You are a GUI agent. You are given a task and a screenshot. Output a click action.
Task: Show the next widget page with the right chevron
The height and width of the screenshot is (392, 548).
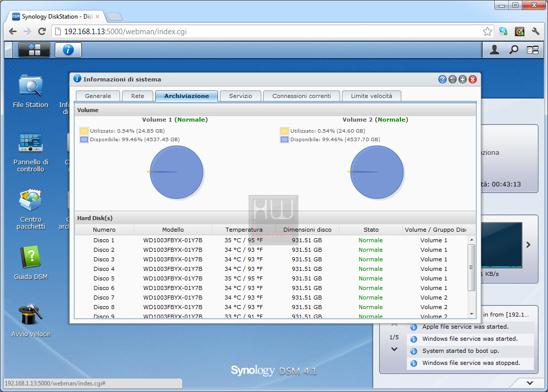528,245
